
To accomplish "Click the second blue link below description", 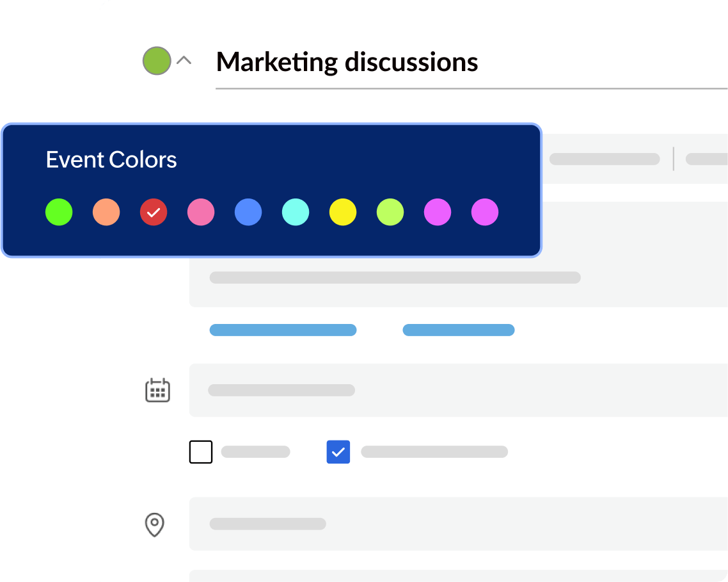I will (x=458, y=330).
